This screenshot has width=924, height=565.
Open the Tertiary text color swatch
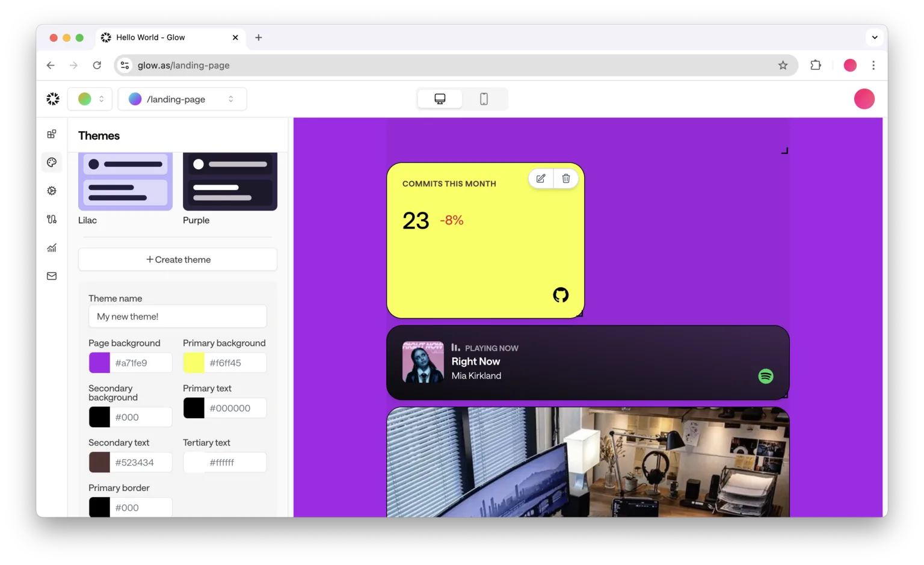(194, 462)
